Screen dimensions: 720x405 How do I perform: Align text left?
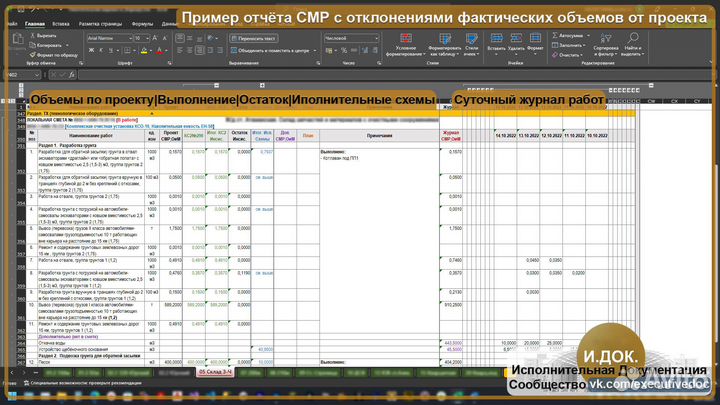point(180,51)
